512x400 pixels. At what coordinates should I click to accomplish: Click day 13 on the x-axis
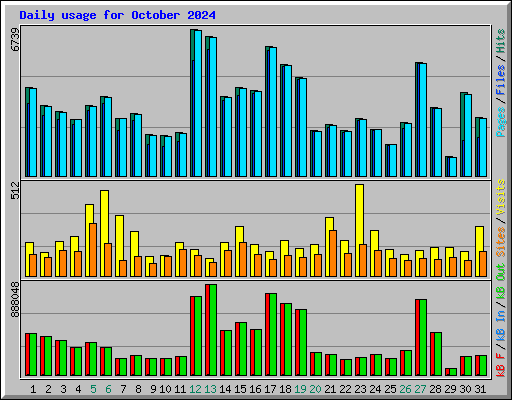pyautogui.click(x=210, y=389)
